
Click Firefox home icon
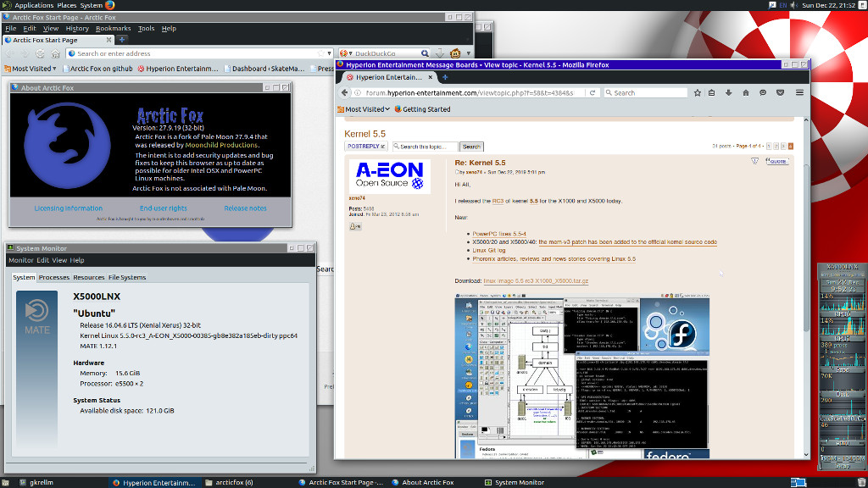click(746, 93)
